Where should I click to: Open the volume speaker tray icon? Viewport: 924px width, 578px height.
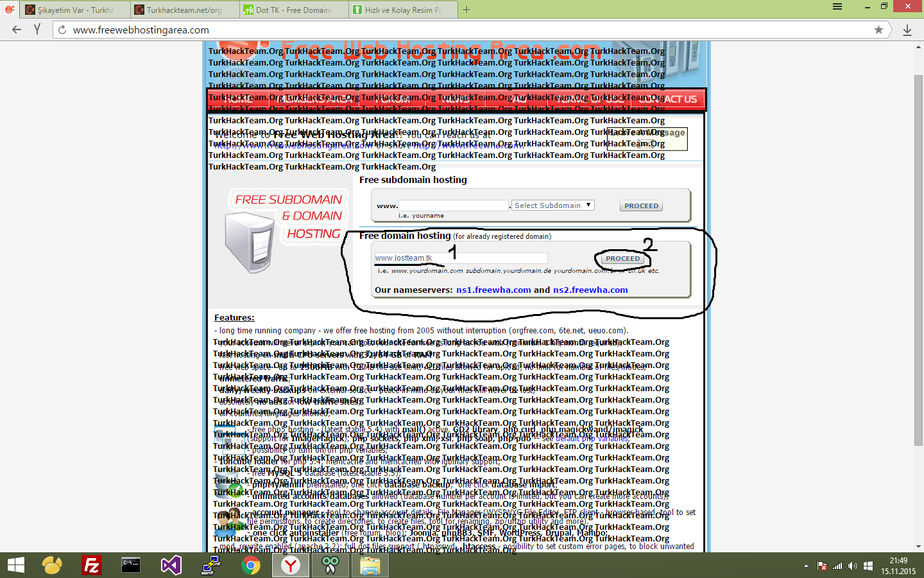coord(853,566)
